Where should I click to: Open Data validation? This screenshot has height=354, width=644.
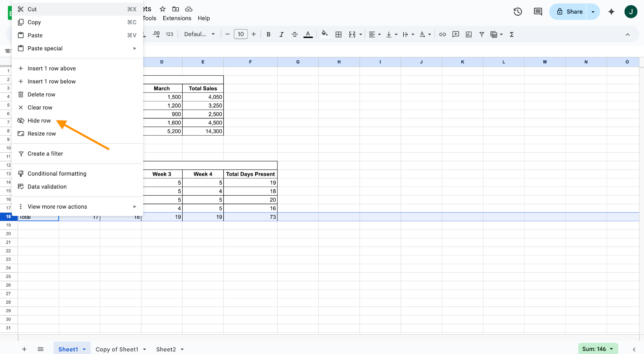click(77, 187)
